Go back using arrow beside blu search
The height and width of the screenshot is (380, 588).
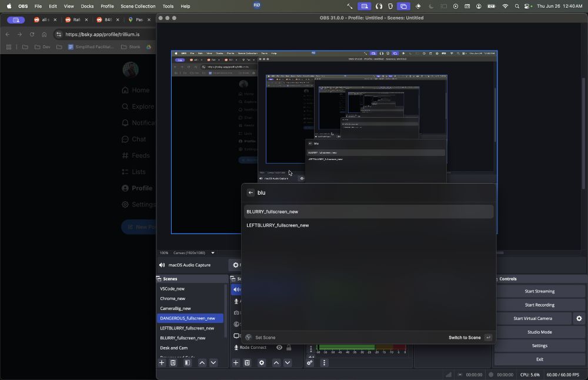[x=251, y=193]
